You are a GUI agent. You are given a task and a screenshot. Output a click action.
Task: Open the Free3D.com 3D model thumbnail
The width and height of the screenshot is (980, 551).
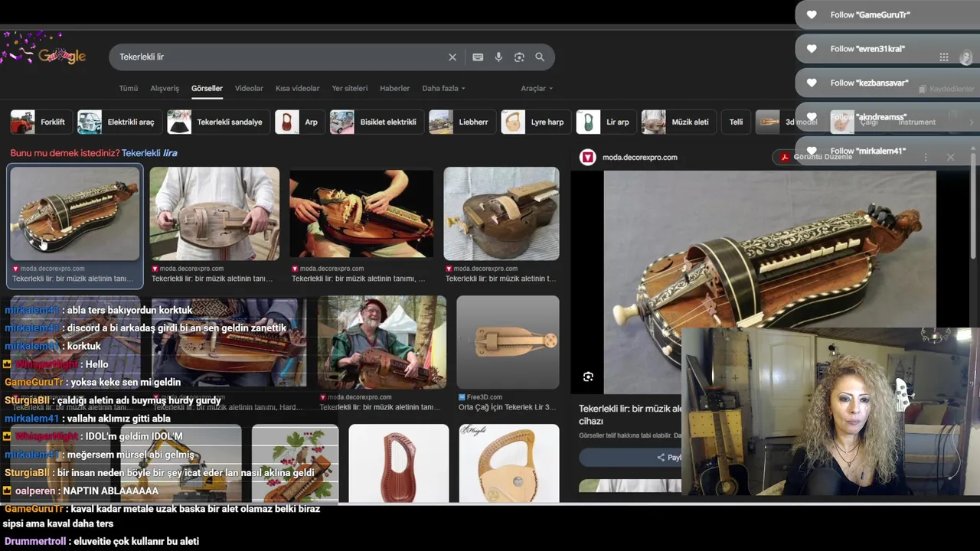[x=508, y=342]
